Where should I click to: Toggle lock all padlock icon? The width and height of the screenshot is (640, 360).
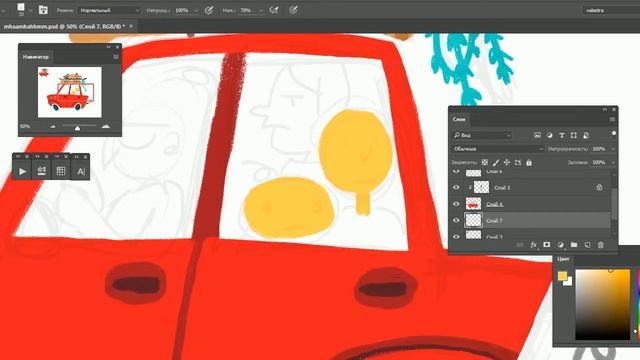point(529,162)
